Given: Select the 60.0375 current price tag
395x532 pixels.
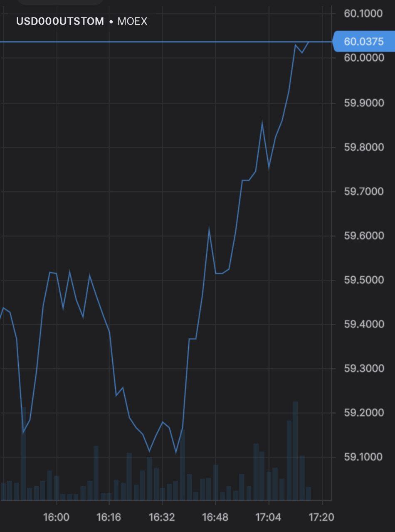Looking at the screenshot, I should click(363, 42).
